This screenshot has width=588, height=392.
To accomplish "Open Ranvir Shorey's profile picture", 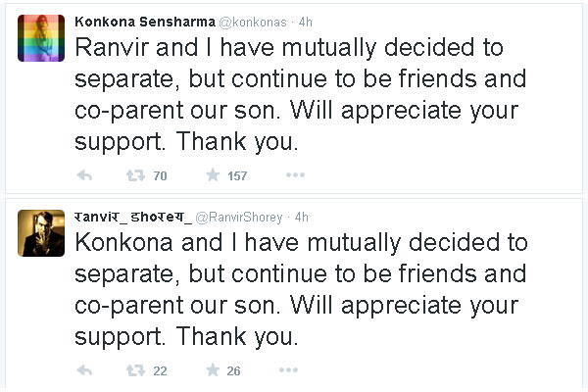I will (41, 234).
